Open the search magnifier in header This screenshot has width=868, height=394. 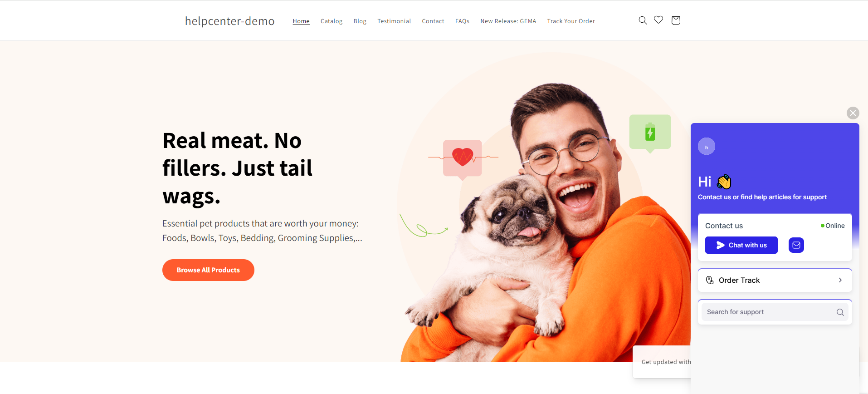643,20
